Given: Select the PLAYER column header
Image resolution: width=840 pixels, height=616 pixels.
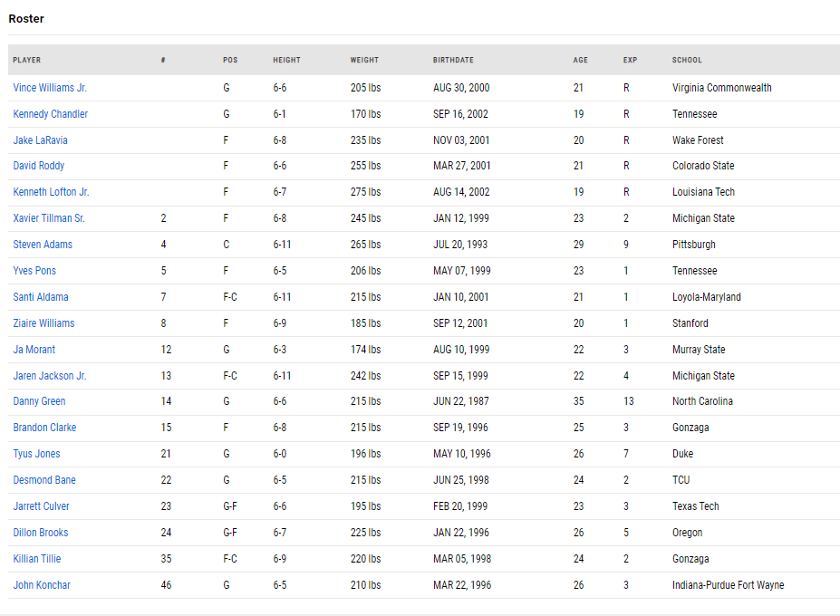Looking at the screenshot, I should coord(27,60).
